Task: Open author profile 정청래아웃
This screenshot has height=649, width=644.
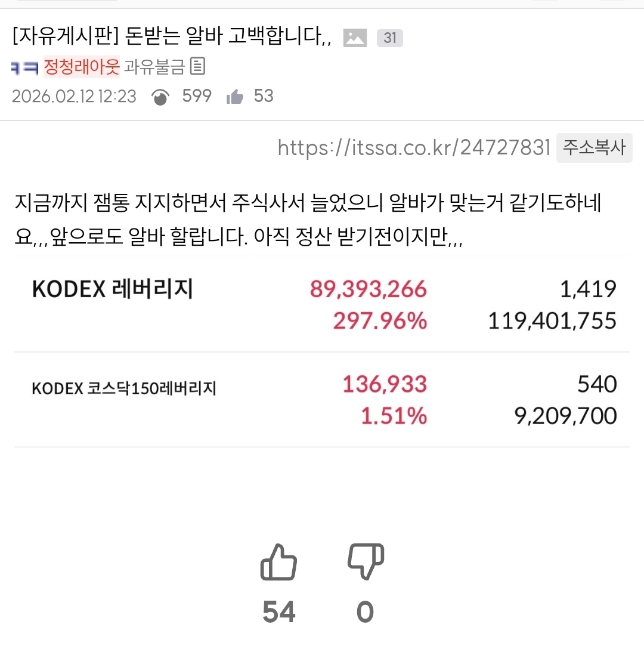Action: [x=82, y=67]
